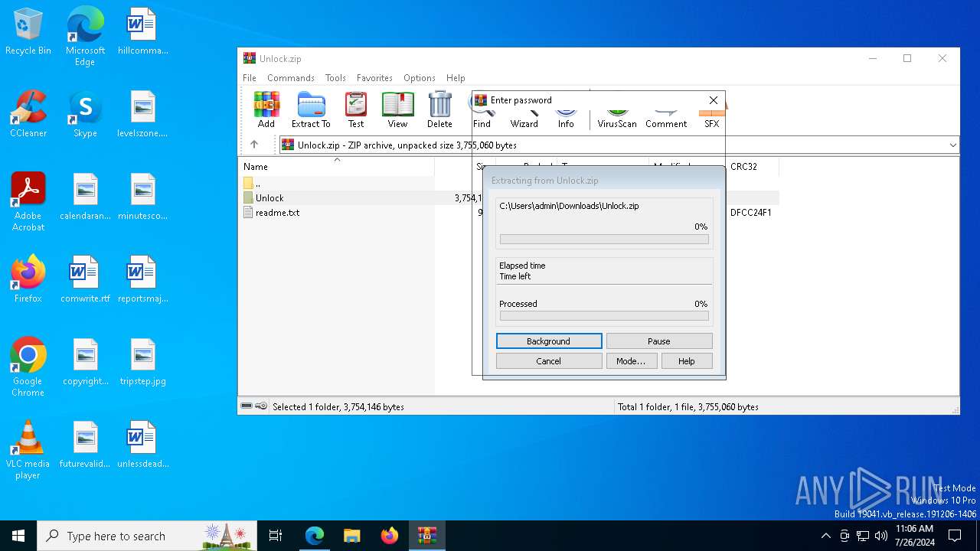The width and height of the screenshot is (980, 551).
Task: Cancel the extraction from Unlock.zip
Action: [549, 361]
